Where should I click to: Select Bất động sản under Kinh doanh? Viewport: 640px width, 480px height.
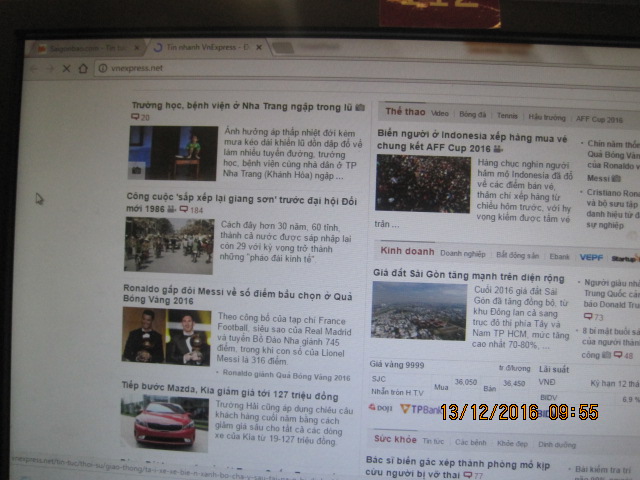coord(518,256)
